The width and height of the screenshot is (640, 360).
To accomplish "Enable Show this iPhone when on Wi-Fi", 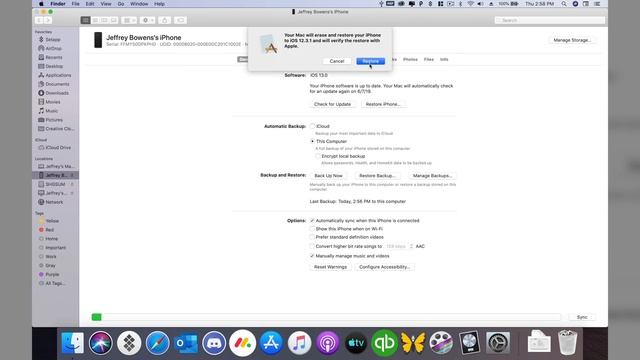I will coord(312,229).
